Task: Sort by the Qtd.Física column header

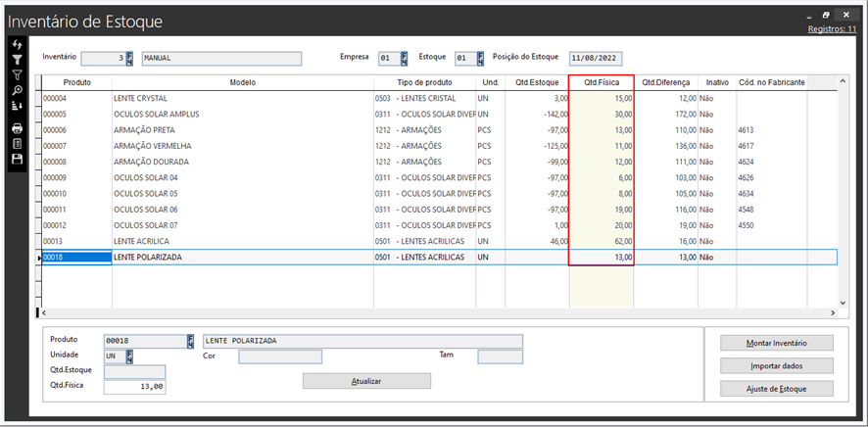Action: [602, 82]
